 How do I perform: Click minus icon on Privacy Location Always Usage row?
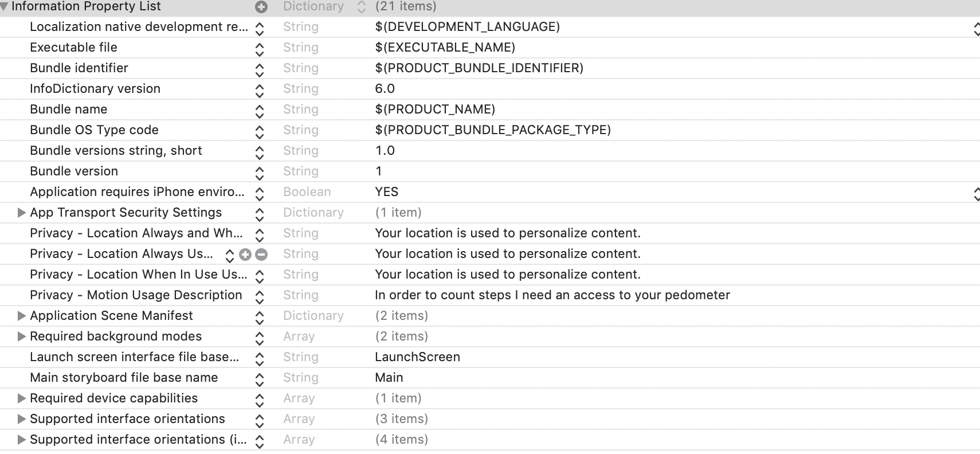[261, 254]
